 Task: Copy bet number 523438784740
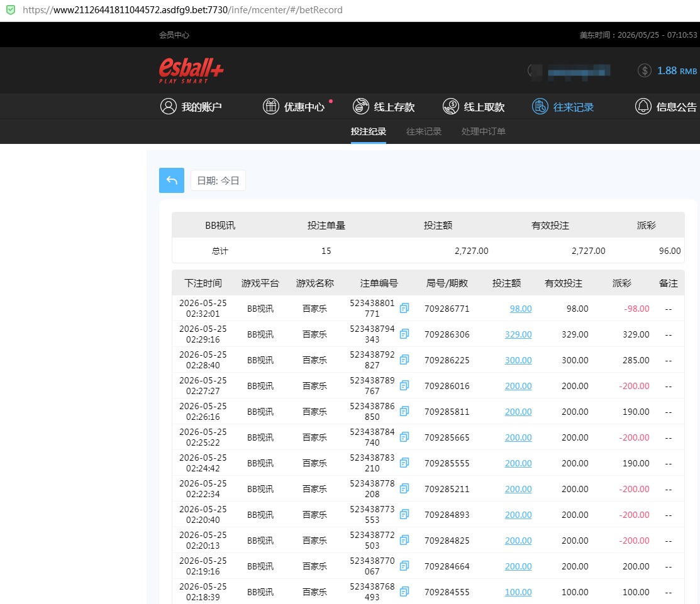404,437
